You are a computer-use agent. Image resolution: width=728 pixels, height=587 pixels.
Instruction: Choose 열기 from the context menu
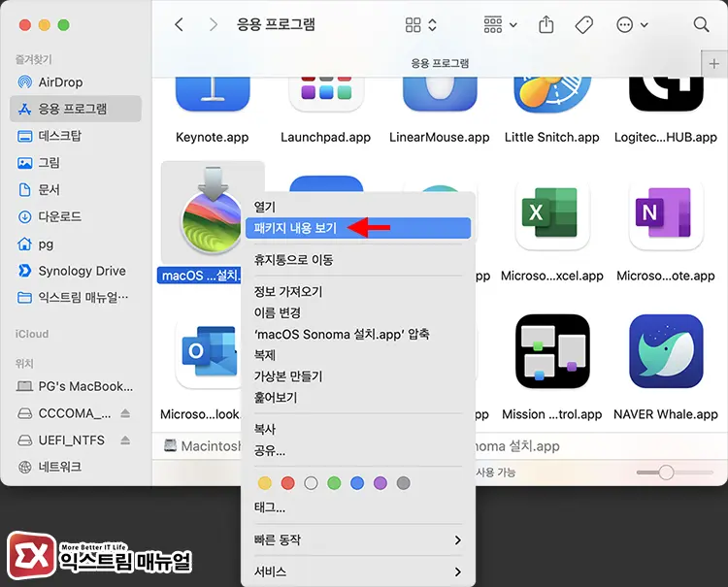358,207
